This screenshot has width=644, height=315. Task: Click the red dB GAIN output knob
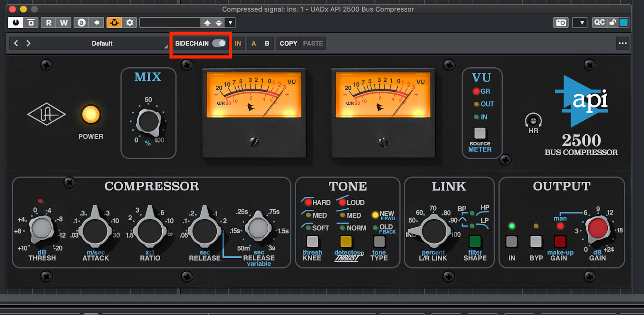[x=598, y=228]
